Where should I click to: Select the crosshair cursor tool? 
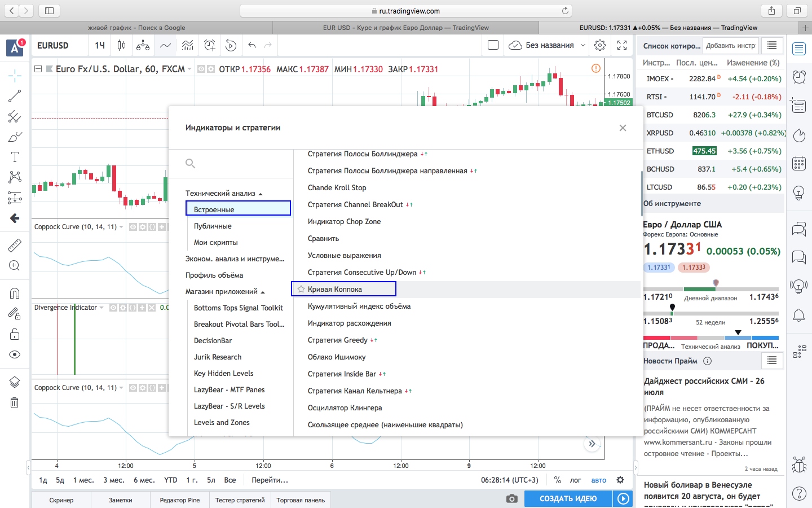pos(15,75)
